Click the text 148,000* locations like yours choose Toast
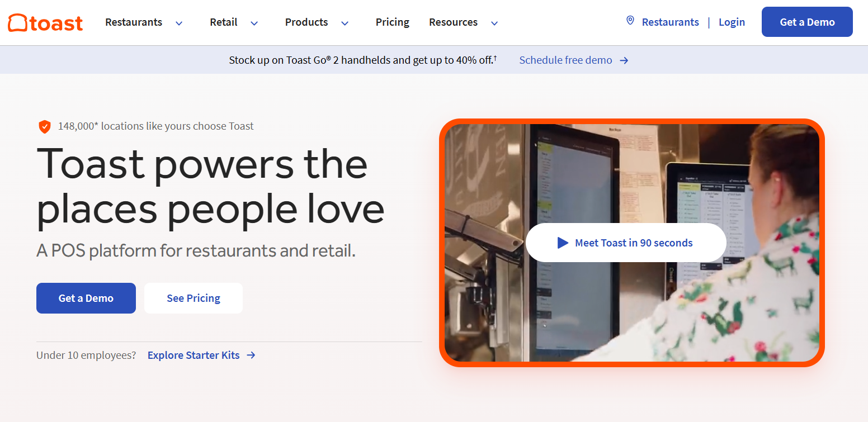The image size is (868, 422). (x=156, y=126)
